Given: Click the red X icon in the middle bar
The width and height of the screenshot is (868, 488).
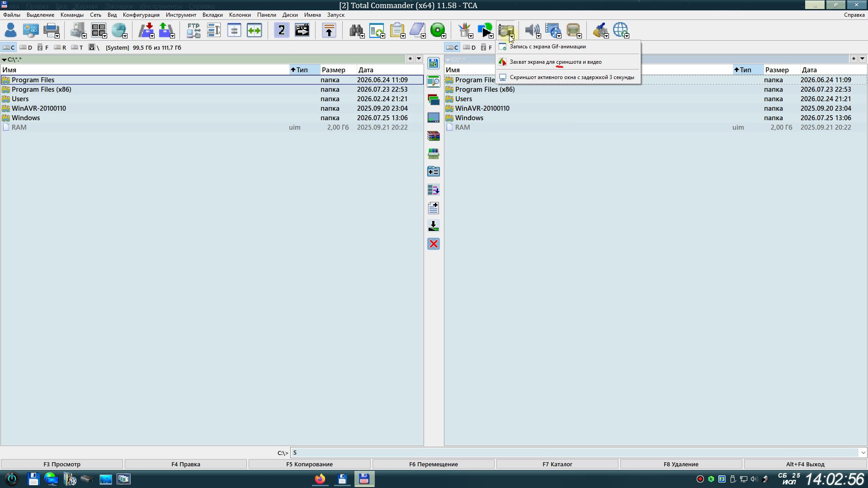Looking at the screenshot, I should (434, 244).
